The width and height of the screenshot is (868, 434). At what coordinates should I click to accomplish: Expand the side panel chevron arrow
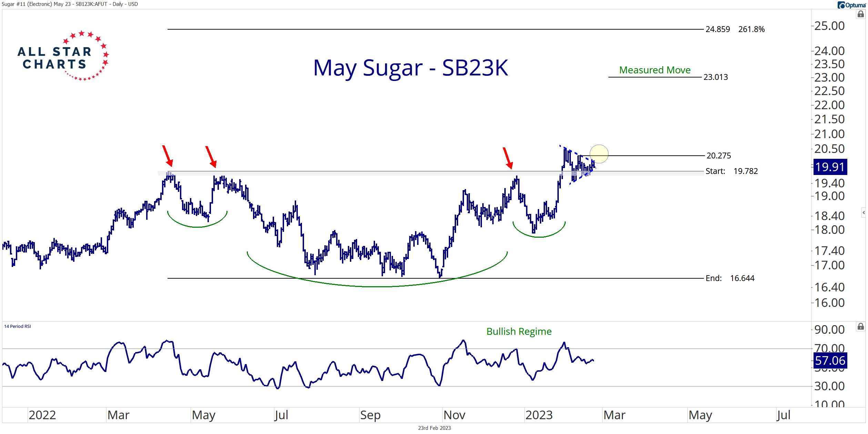coord(864,213)
